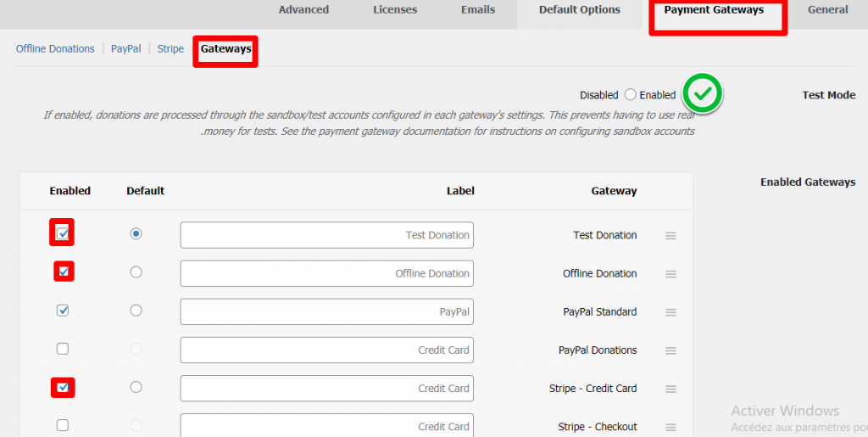868x437 pixels.
Task: Click the Stripe - Checkout gateway name
Action: pyautogui.click(x=598, y=427)
